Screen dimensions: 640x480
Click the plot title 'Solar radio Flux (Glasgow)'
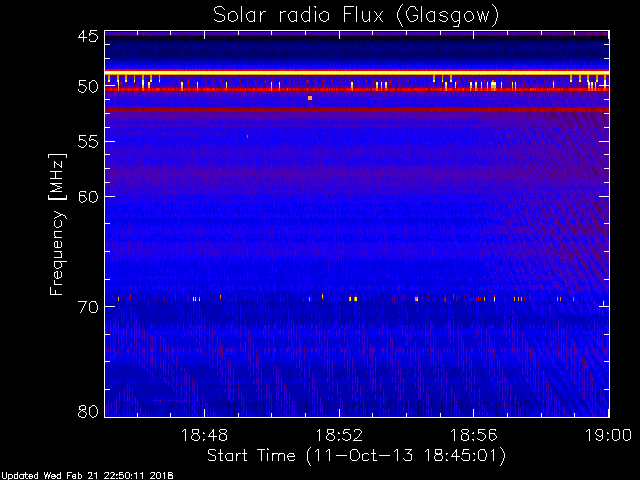tap(356, 16)
